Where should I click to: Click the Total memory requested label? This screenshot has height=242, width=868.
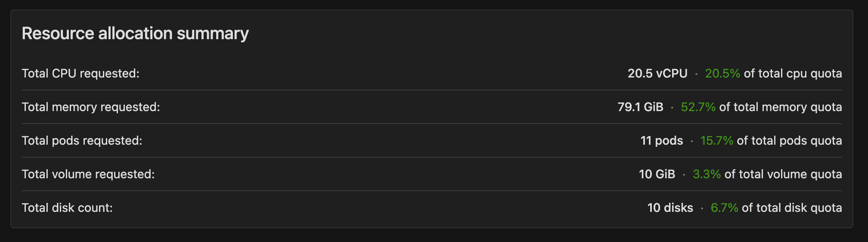click(x=91, y=107)
